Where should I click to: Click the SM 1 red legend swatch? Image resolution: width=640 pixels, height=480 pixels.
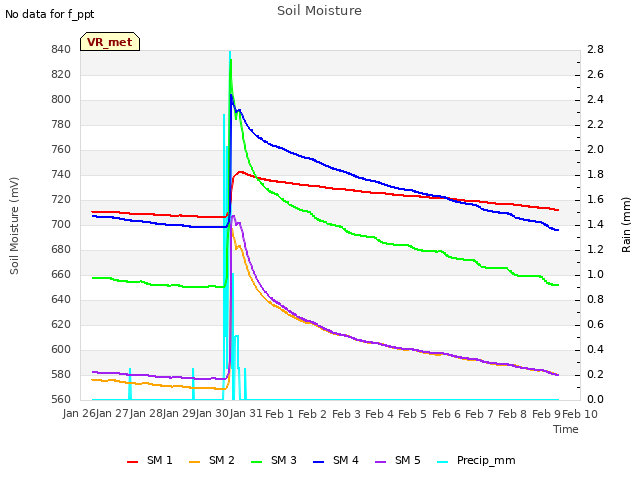click(x=133, y=462)
